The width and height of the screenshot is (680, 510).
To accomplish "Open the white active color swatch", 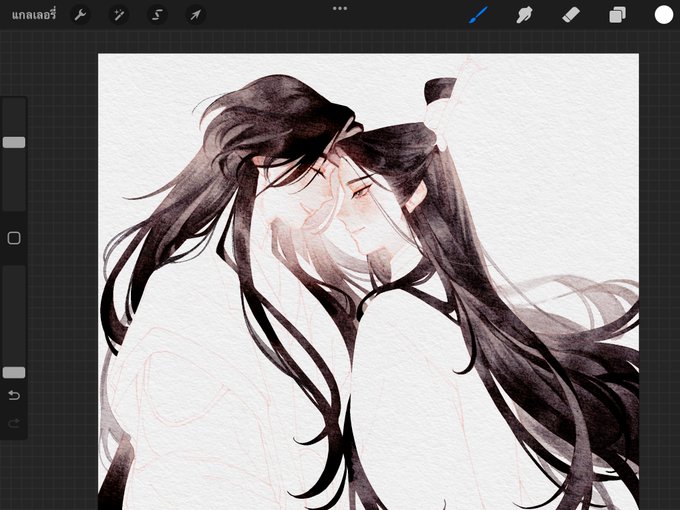I will pos(664,15).
